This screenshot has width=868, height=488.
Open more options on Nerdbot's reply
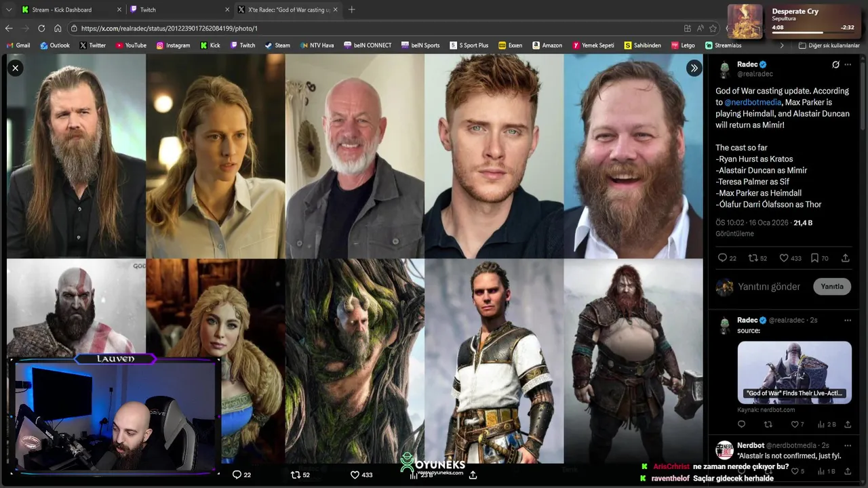tap(848, 445)
